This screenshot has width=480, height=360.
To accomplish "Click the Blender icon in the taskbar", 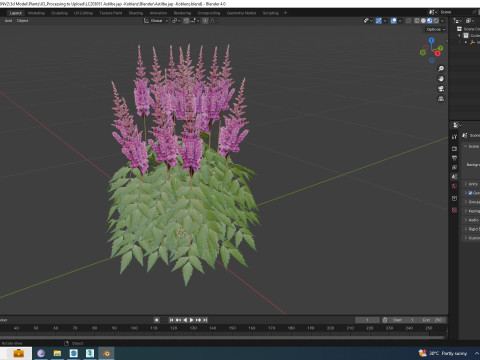I will tap(106, 353).
